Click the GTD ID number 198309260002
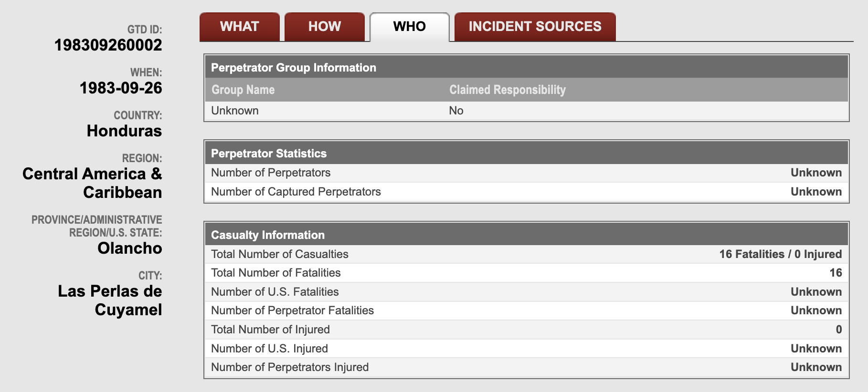This screenshot has width=868, height=392. pos(108,45)
